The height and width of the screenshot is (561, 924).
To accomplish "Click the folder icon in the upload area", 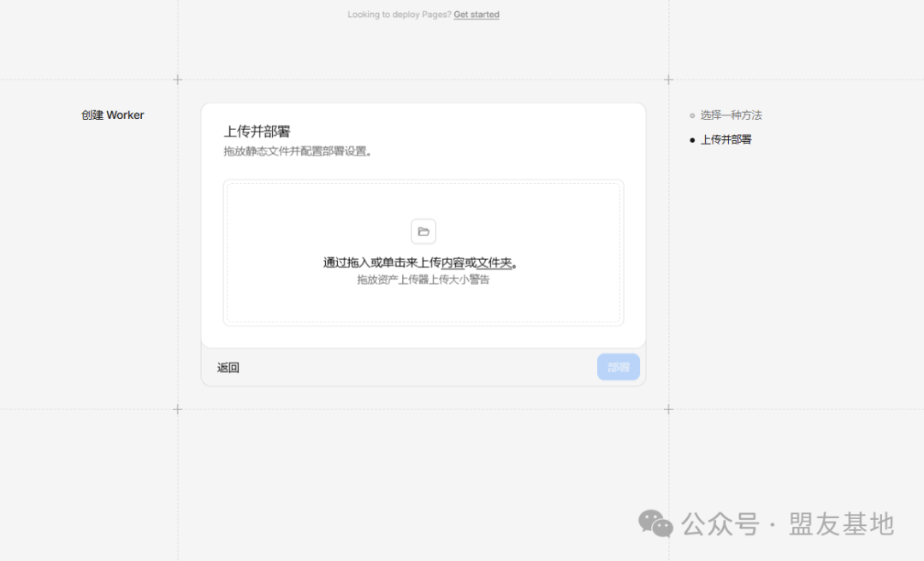I will click(423, 232).
